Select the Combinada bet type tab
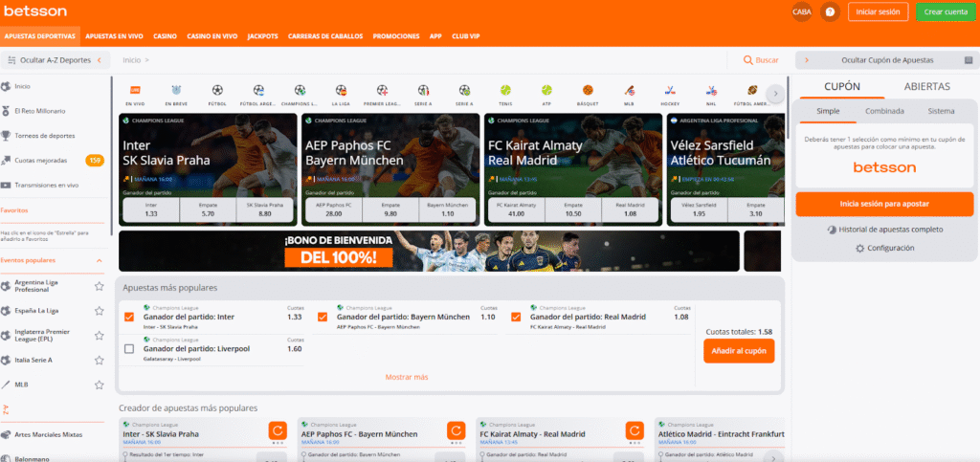The image size is (980, 462). pyautogui.click(x=884, y=111)
